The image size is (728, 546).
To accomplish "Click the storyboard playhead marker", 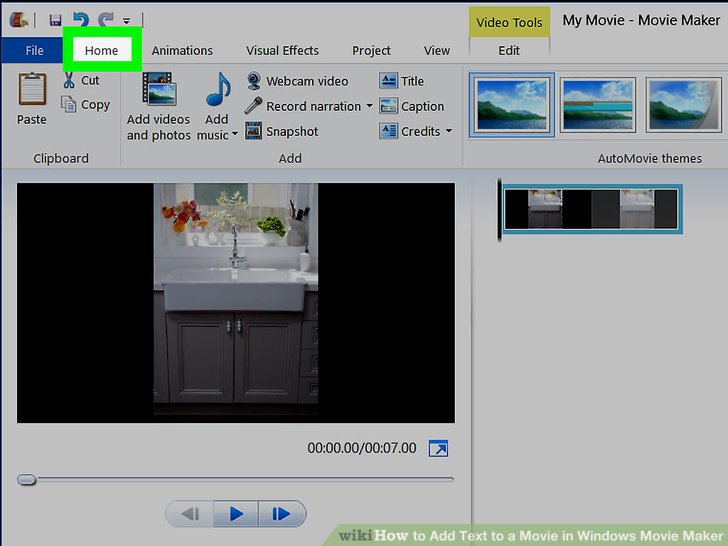I will click(500, 210).
